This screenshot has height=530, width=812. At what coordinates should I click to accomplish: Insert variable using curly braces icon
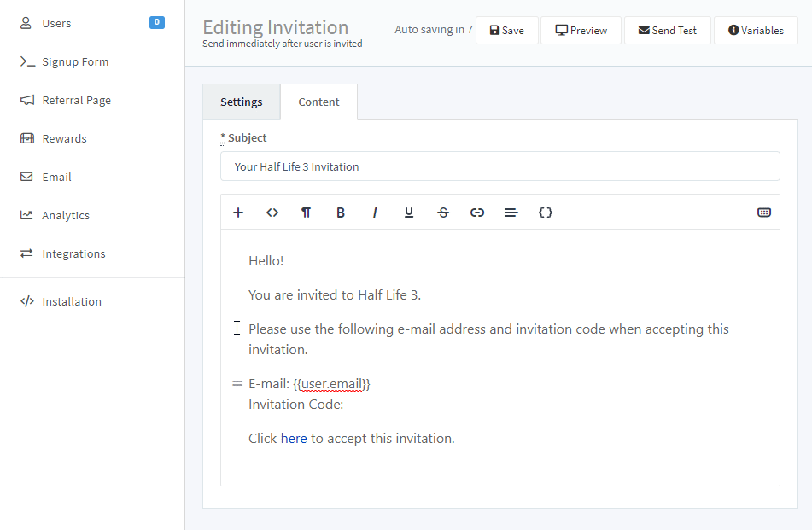coord(546,213)
